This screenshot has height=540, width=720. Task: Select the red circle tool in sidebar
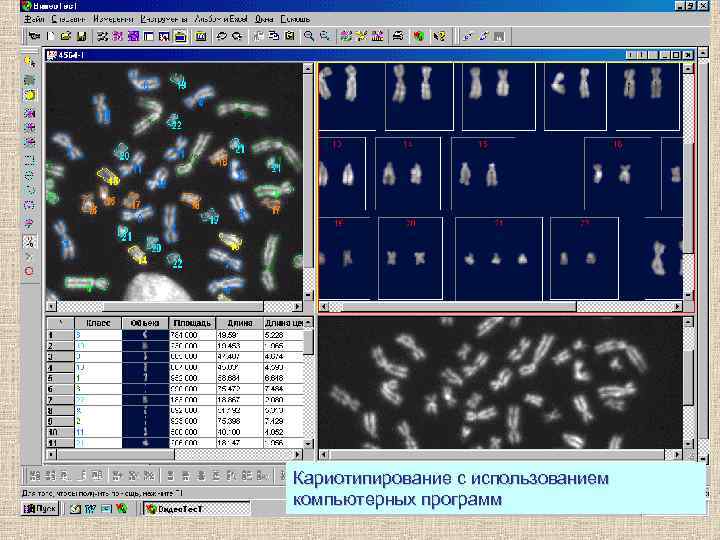pyautogui.click(x=29, y=271)
